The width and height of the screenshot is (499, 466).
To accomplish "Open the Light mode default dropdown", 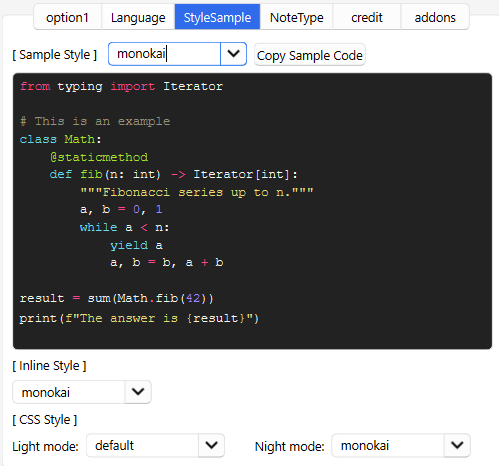I will pyautogui.click(x=155, y=445).
